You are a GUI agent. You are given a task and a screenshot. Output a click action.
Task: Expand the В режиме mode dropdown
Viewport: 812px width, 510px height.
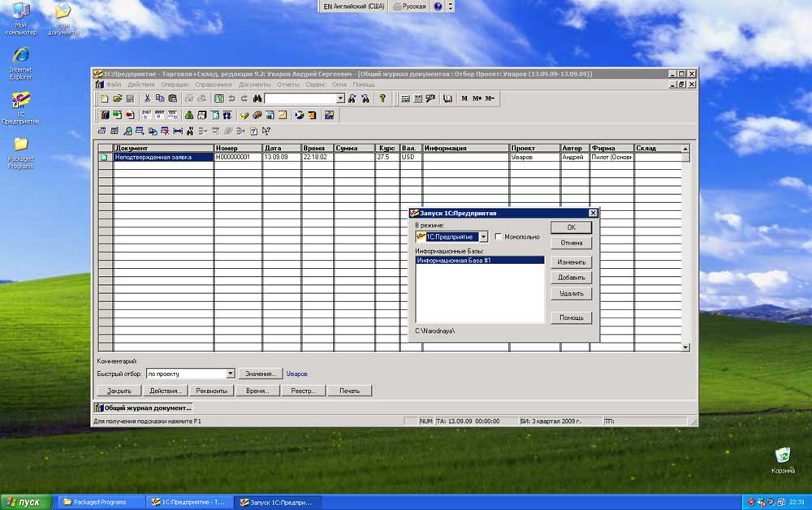tap(483, 237)
